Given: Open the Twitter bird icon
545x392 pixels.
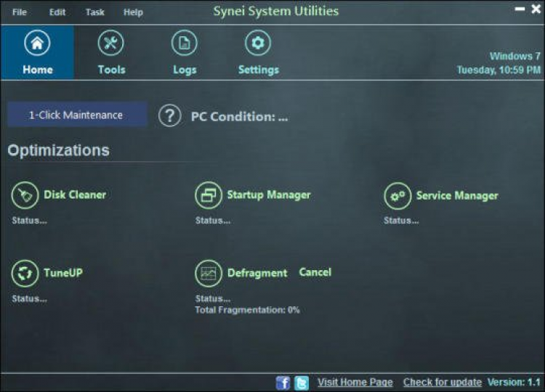Looking at the screenshot, I should [302, 383].
